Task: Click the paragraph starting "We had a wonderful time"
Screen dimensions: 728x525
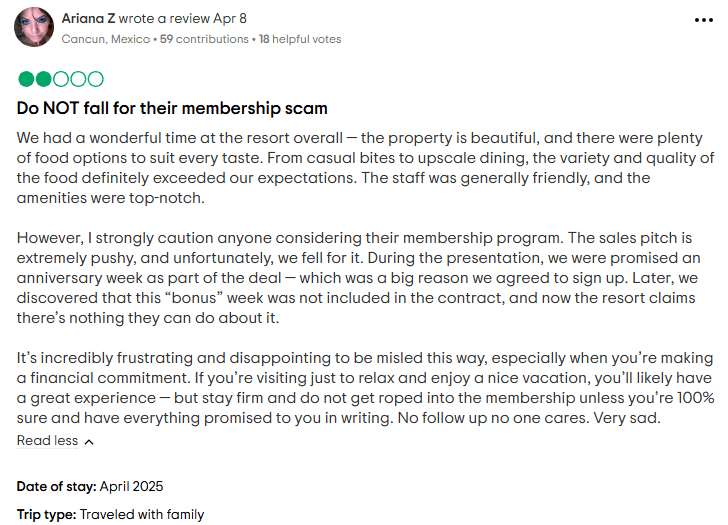Action: point(364,168)
